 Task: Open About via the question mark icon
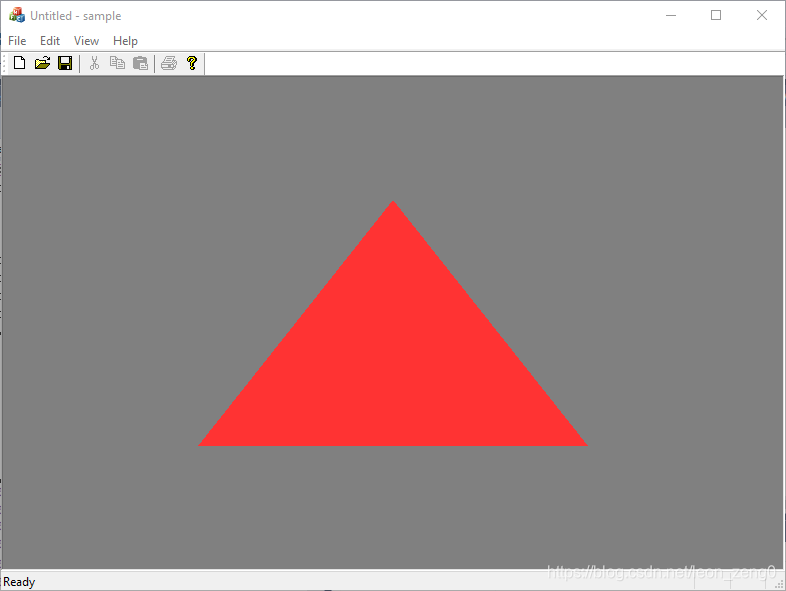pos(192,63)
